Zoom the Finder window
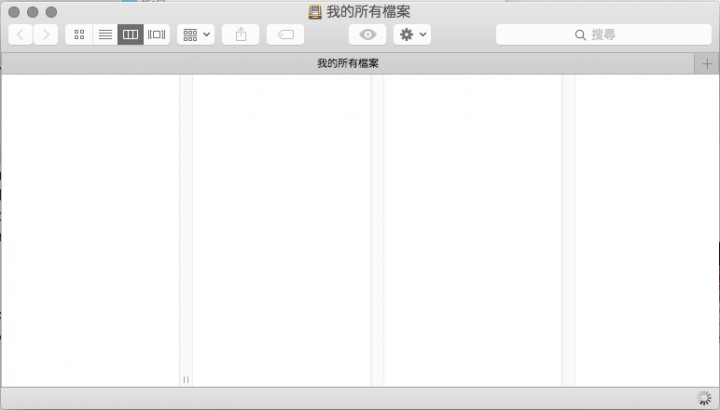This screenshot has width=720, height=410. (51, 12)
